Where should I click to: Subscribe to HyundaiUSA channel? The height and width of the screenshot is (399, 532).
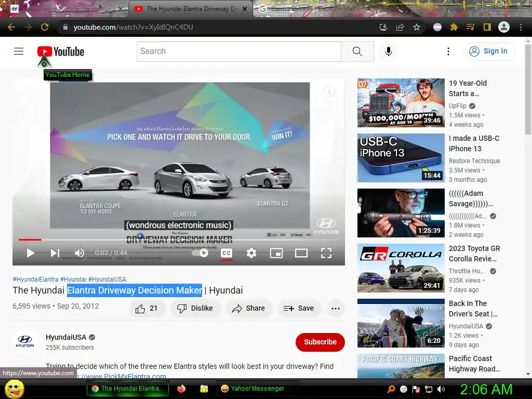tap(320, 342)
